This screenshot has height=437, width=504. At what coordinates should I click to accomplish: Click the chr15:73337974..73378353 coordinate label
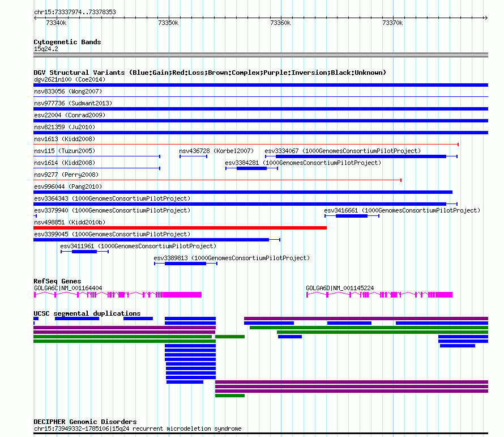[x=75, y=12]
